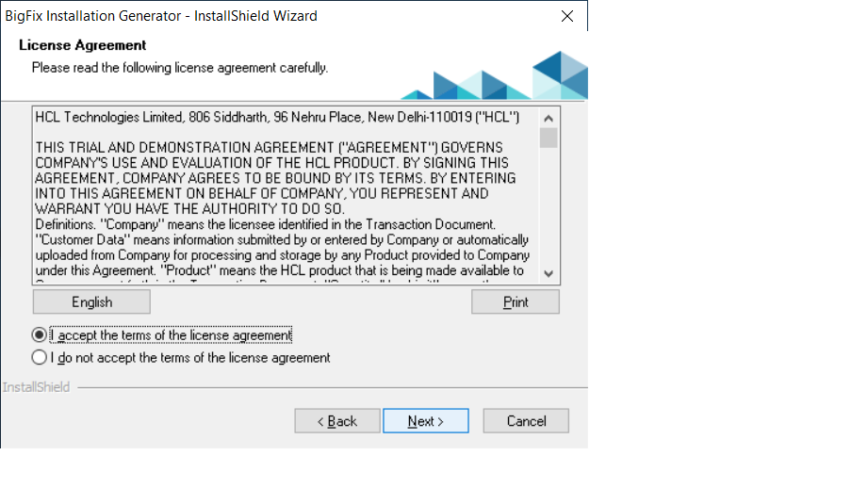Viewport: 868px width, 488px height.
Task: Cancel the installation wizard
Action: tap(526, 421)
